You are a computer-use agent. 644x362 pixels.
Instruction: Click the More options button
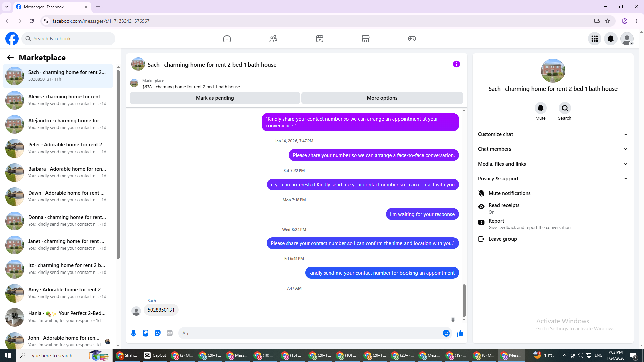[382, 98]
